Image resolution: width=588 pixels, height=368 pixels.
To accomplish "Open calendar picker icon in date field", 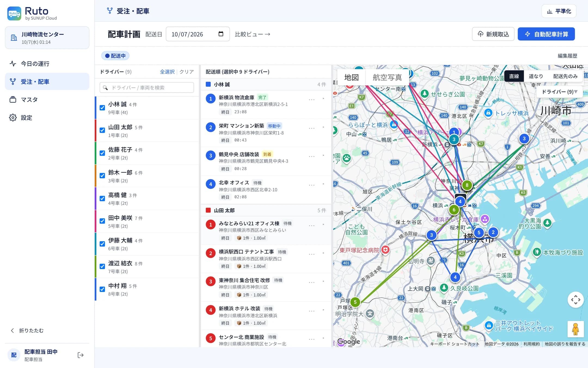I will pyautogui.click(x=221, y=34).
